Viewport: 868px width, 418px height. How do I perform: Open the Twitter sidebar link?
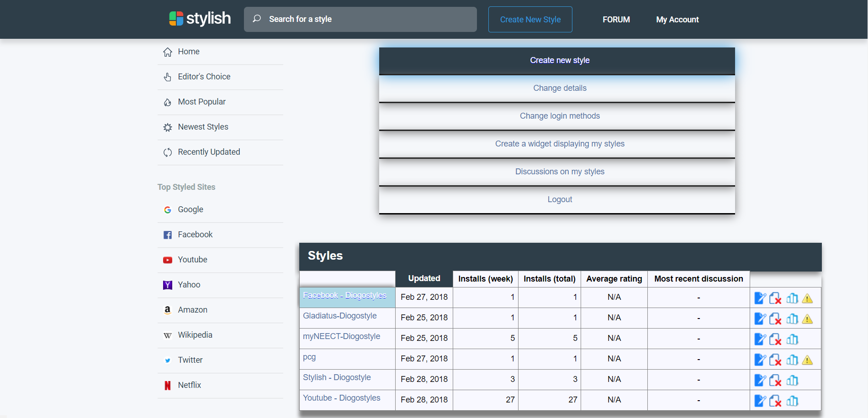point(220,361)
